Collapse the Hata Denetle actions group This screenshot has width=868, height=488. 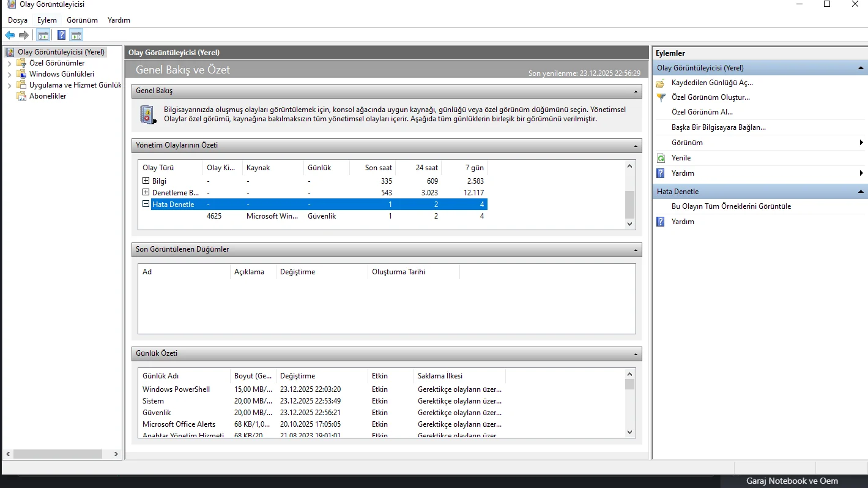861,192
